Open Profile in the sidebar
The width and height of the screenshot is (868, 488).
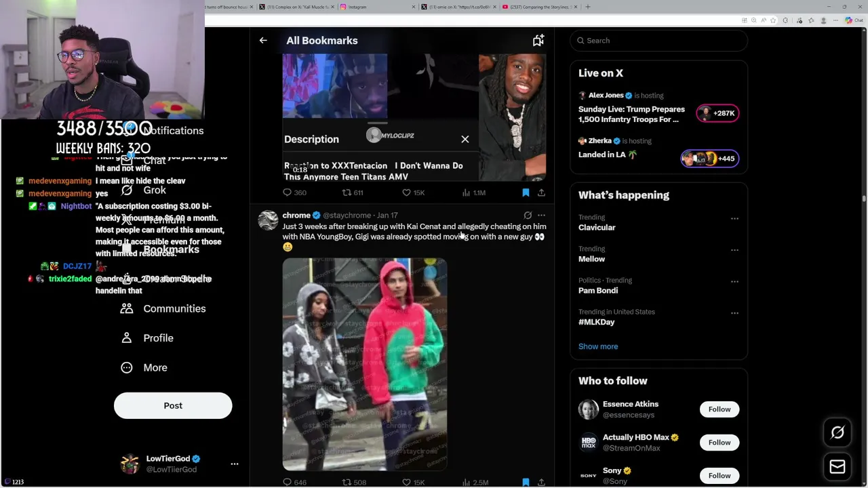tap(146, 338)
